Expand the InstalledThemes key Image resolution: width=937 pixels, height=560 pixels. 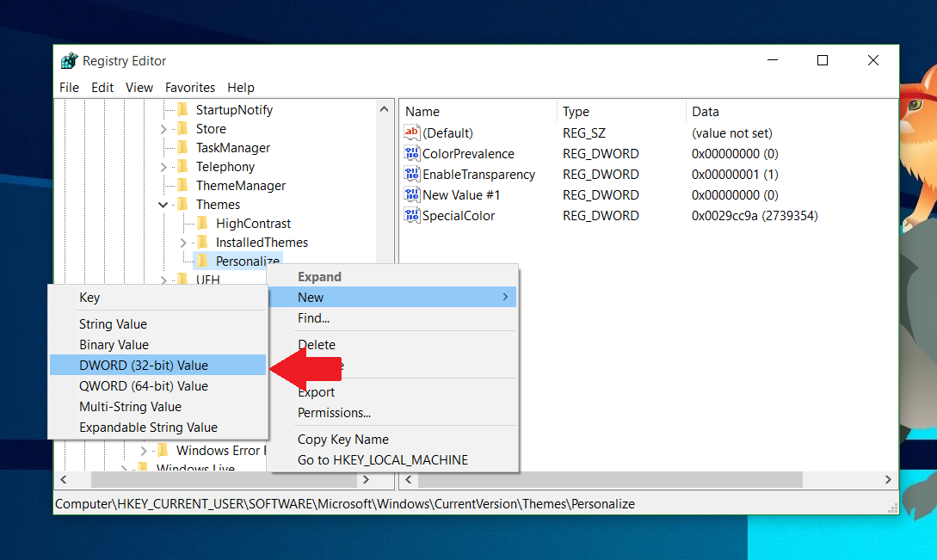point(183,243)
